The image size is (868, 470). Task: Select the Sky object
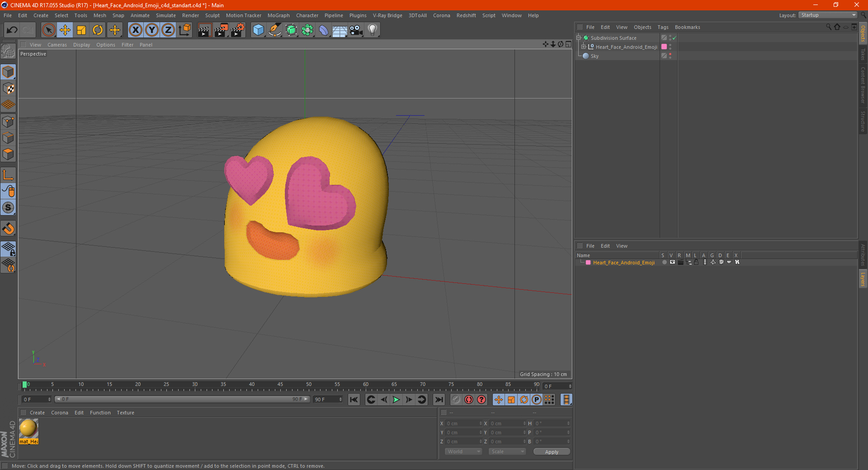tap(594, 56)
